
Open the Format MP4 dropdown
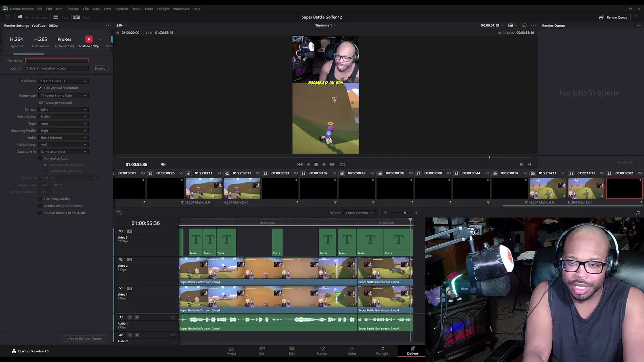click(x=63, y=109)
